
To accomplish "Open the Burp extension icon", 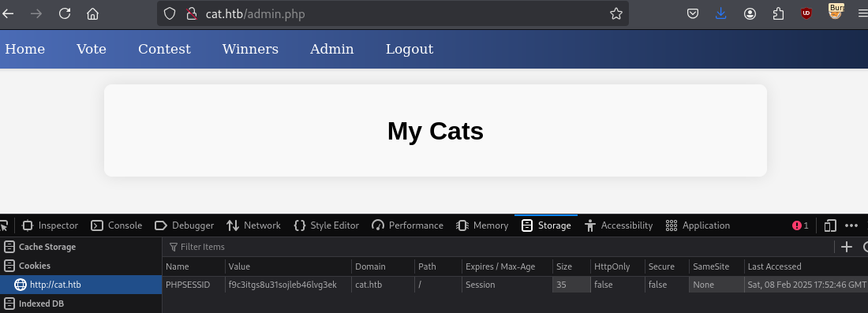I will click(836, 12).
